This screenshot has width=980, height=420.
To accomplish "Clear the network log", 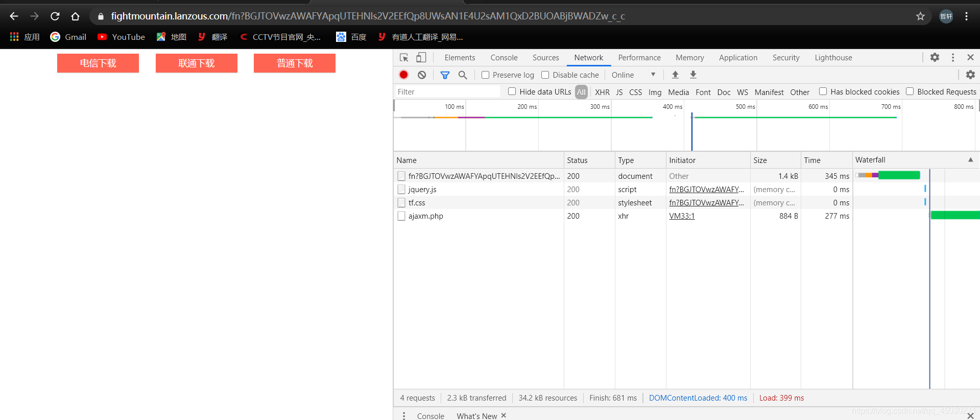I will tap(422, 75).
